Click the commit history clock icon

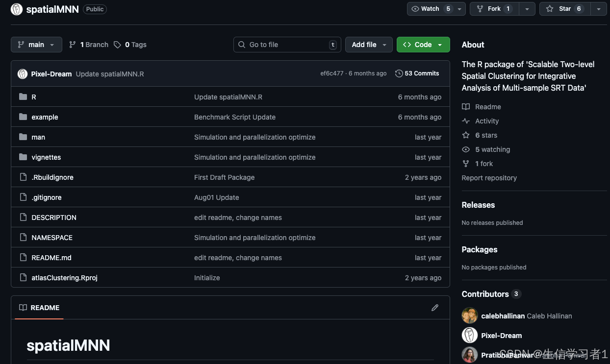[399, 73]
